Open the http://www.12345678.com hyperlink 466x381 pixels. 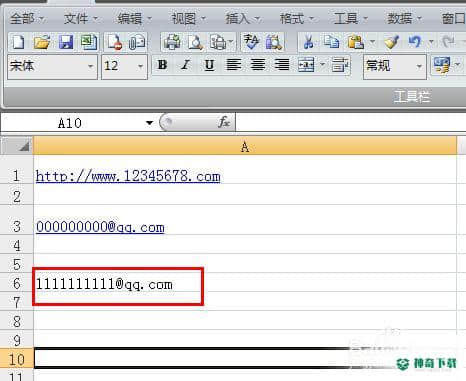coord(128,176)
